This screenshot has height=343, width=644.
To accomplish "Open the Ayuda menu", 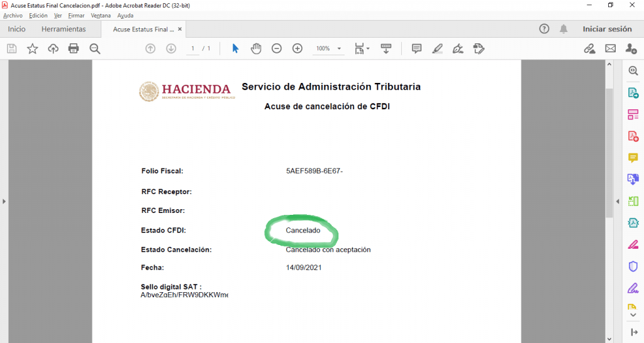I will coord(125,16).
